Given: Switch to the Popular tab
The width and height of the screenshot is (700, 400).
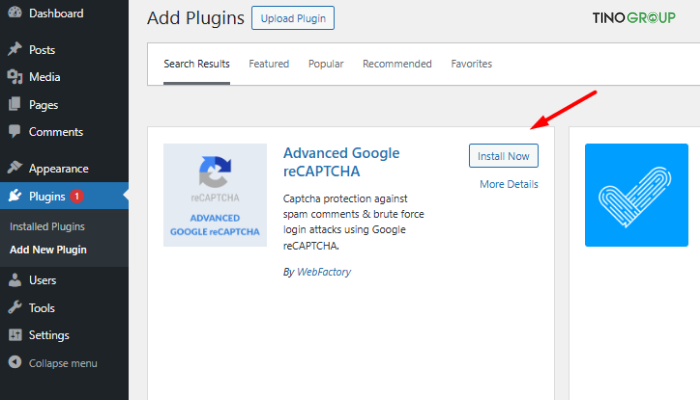Looking at the screenshot, I should (x=326, y=64).
